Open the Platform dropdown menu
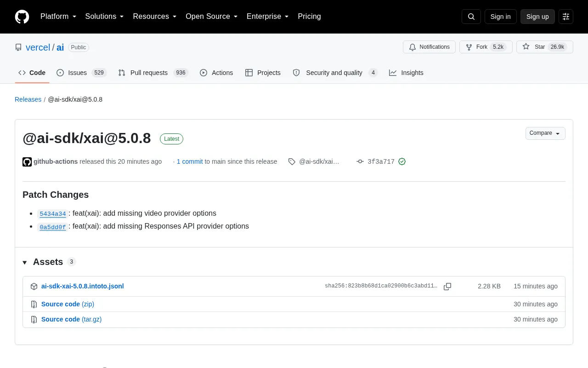The width and height of the screenshot is (588, 368). [x=58, y=17]
